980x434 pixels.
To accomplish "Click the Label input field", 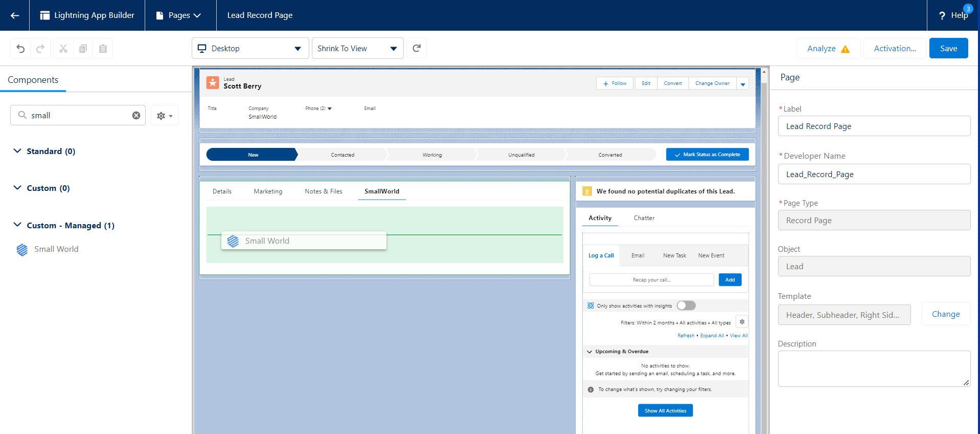I will click(x=874, y=126).
